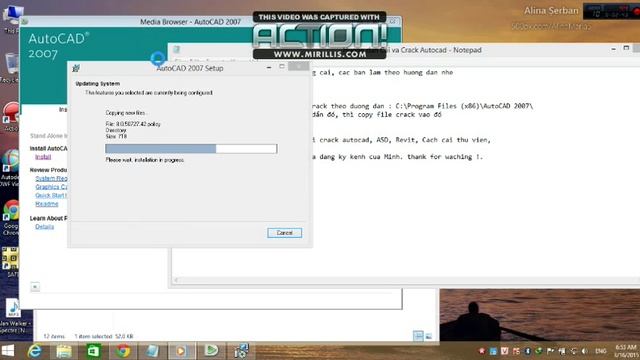Click "Install AutoCAD" heading in Media Browser

(x=49, y=148)
